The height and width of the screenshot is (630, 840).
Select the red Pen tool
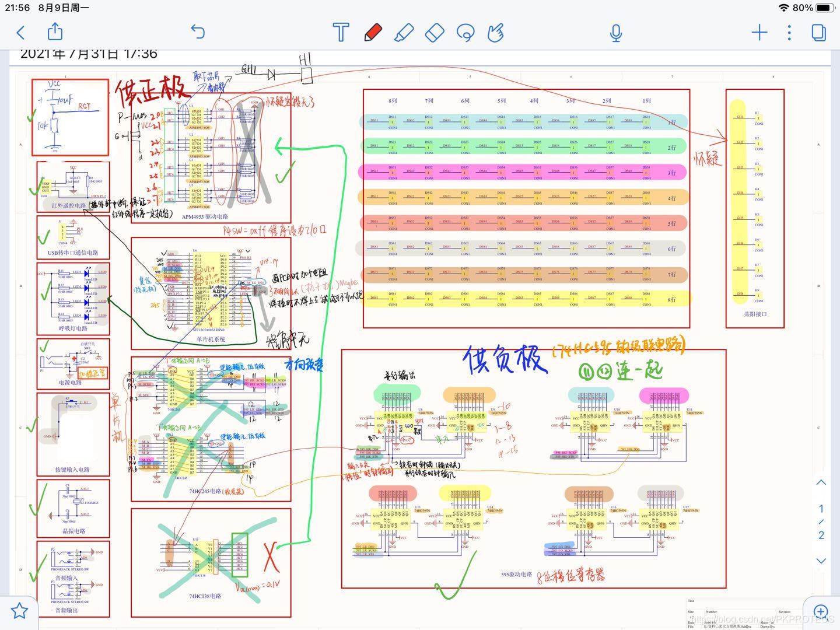click(373, 32)
